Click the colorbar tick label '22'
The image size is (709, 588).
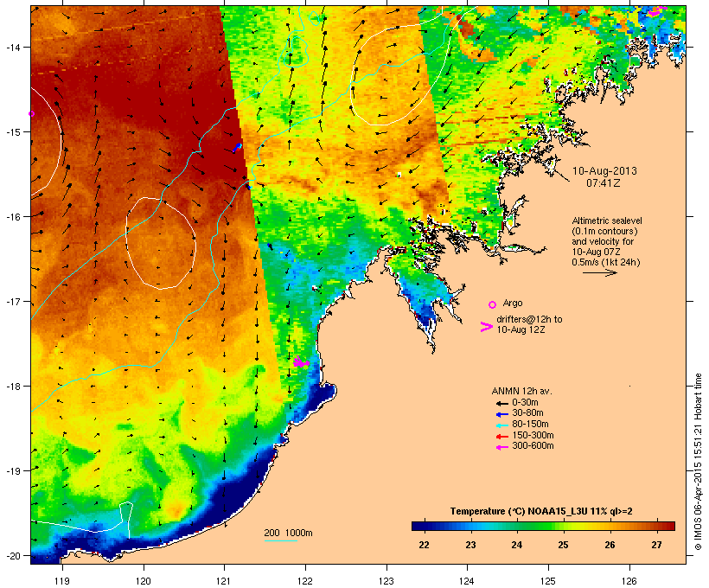[x=424, y=545]
